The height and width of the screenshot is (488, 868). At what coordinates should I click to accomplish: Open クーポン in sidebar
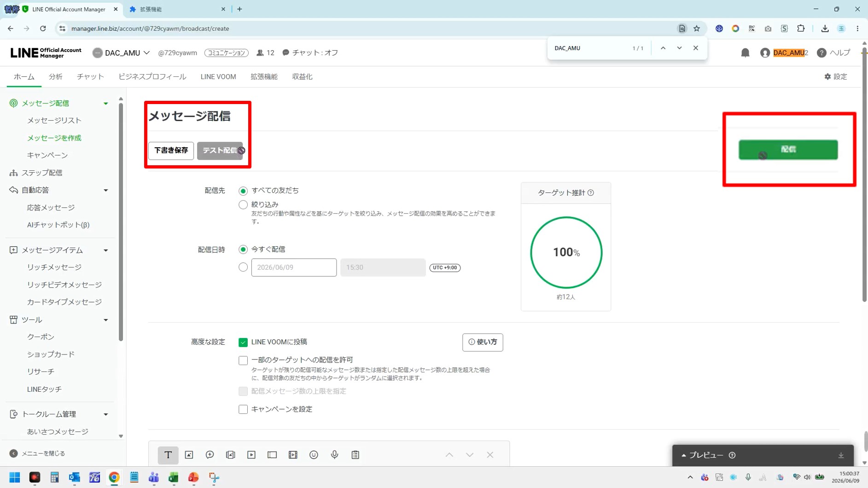[41, 337]
